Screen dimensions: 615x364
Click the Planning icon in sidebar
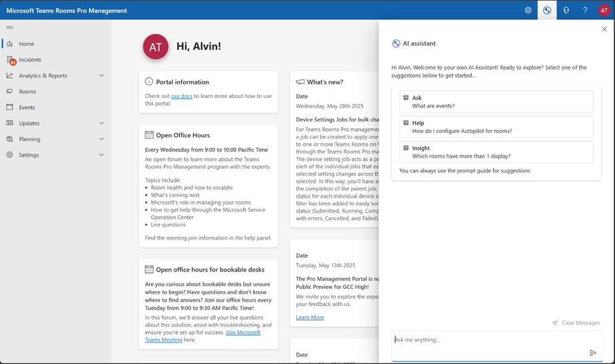(x=10, y=139)
